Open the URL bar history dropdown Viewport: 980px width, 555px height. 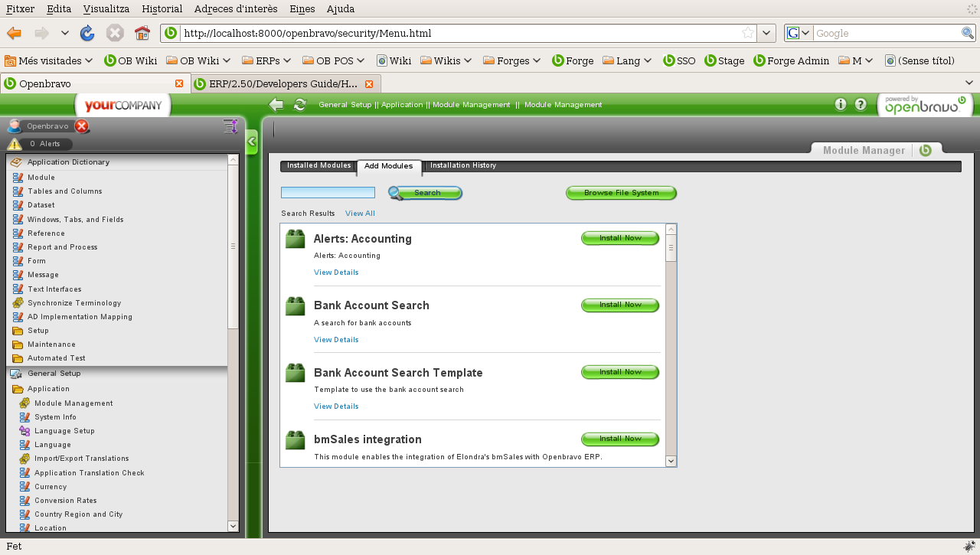coord(767,33)
